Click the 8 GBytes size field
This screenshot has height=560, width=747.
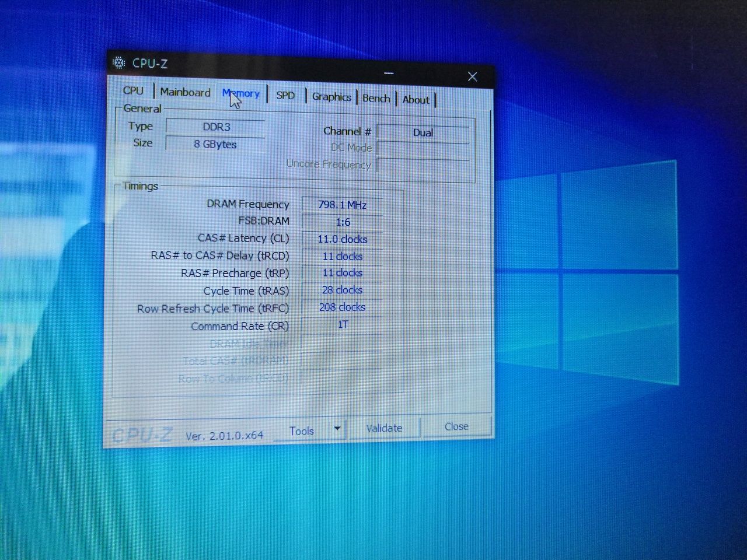tap(215, 144)
